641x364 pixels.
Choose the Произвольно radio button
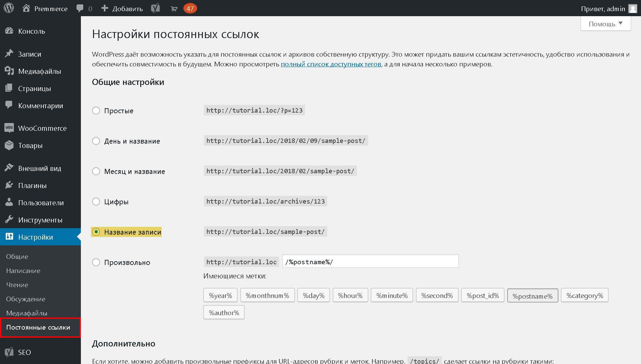click(96, 262)
